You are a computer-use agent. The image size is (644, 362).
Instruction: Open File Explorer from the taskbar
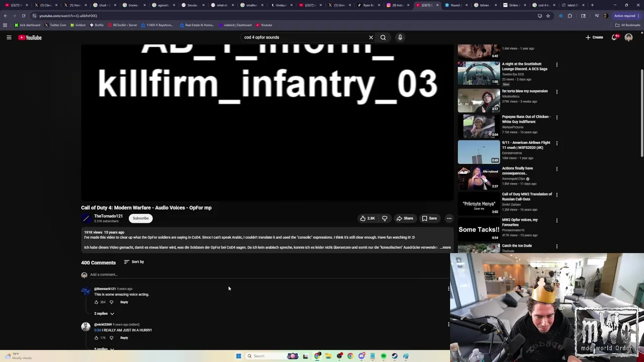(x=328, y=356)
